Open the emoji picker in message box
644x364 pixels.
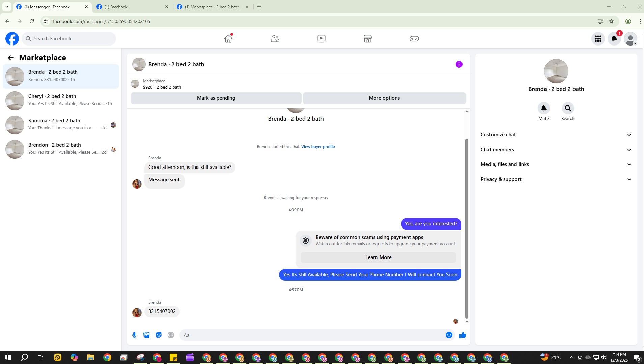click(449, 335)
